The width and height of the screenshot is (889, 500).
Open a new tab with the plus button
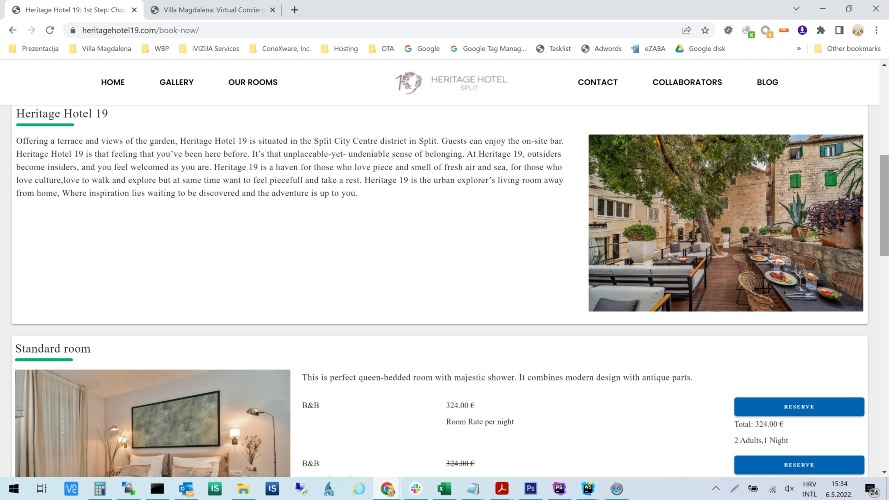click(x=294, y=10)
